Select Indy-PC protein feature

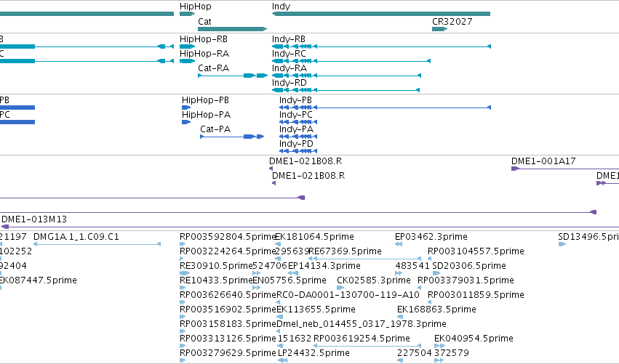(298, 122)
